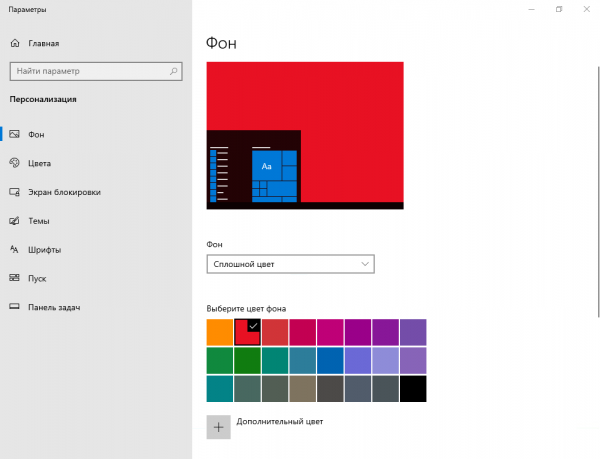Click the Шрифты font icon
The width and height of the screenshot is (600, 459).
[15, 250]
